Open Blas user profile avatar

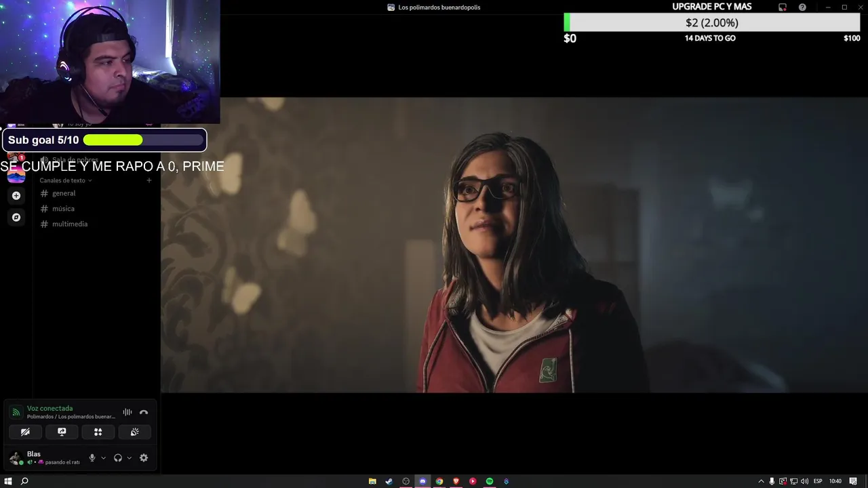click(x=15, y=458)
